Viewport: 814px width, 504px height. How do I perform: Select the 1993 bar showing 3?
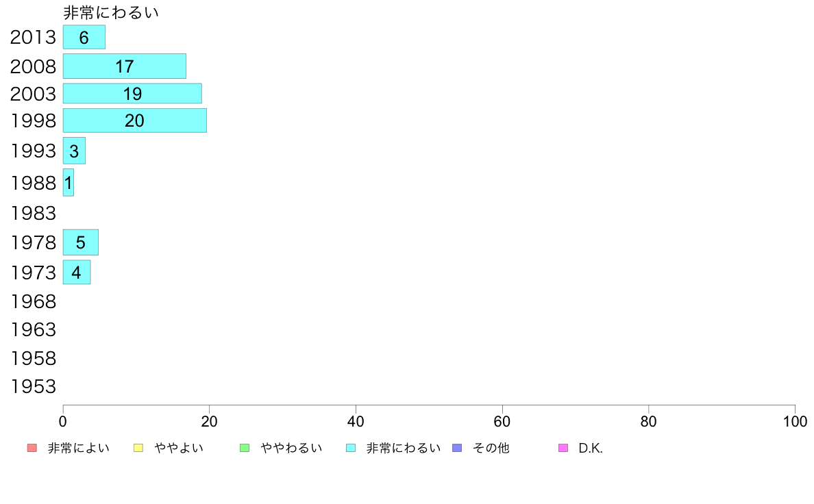[74, 151]
